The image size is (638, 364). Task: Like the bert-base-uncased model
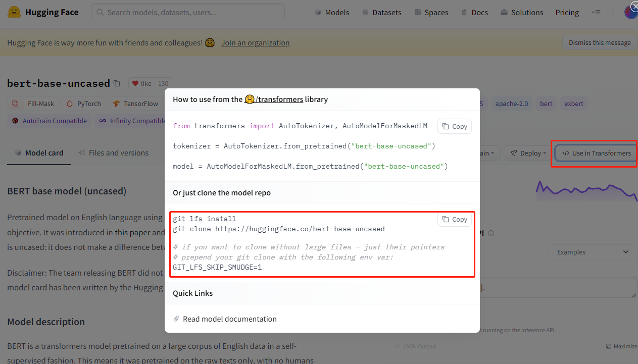tap(141, 83)
